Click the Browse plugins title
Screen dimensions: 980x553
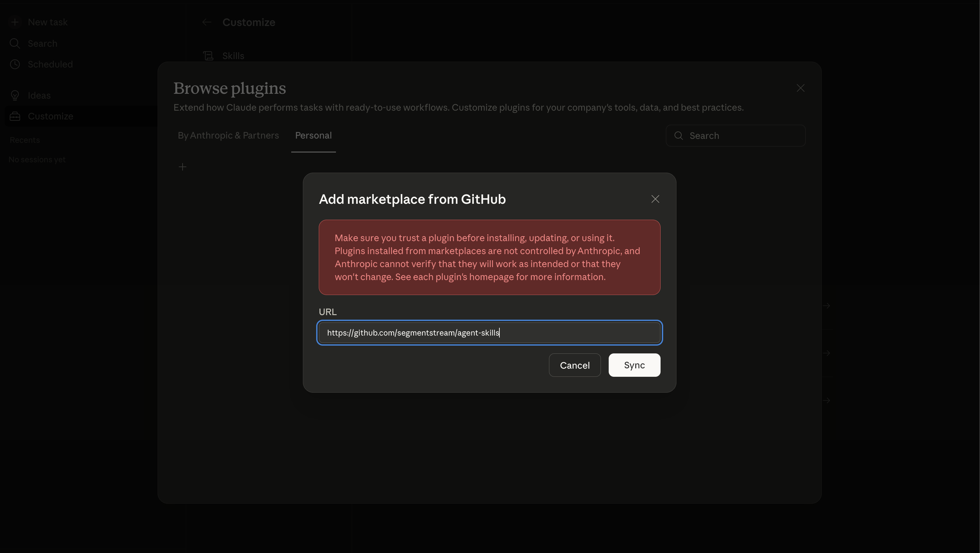point(229,88)
